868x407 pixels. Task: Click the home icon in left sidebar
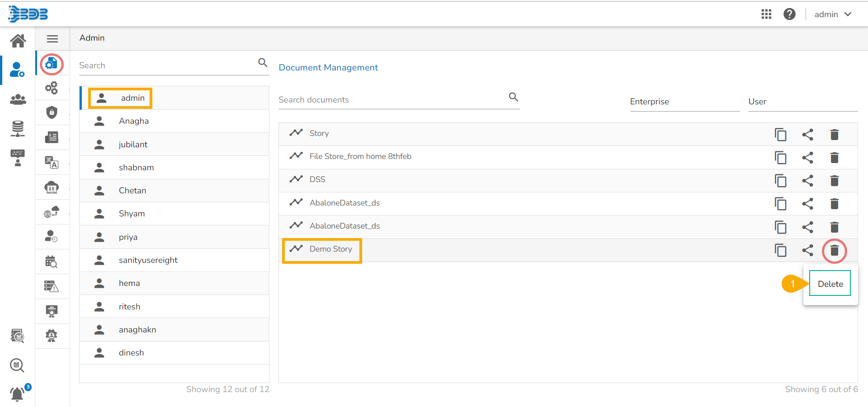point(18,41)
